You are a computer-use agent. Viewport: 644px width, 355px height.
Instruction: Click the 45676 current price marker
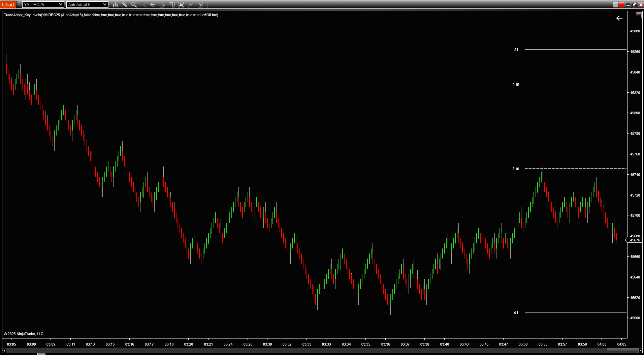point(635,240)
